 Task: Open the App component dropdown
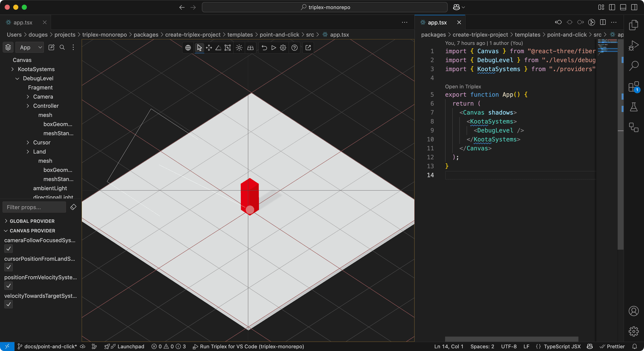30,48
